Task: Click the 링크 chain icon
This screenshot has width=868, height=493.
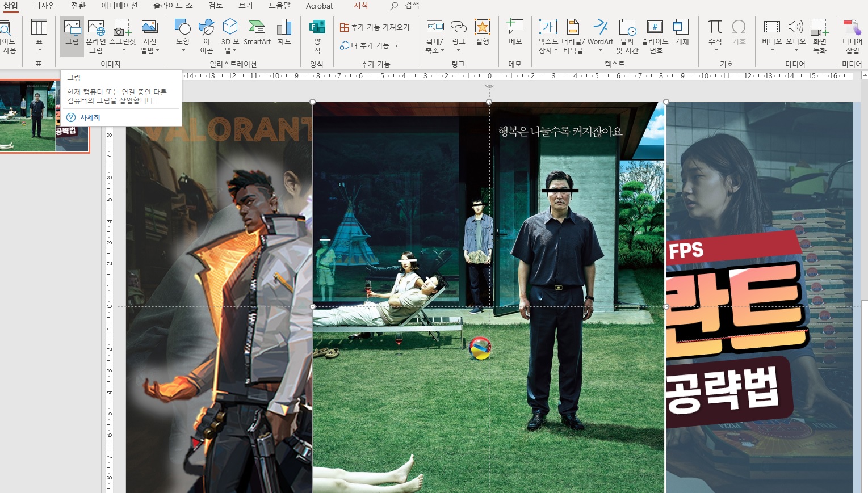Action: (458, 27)
